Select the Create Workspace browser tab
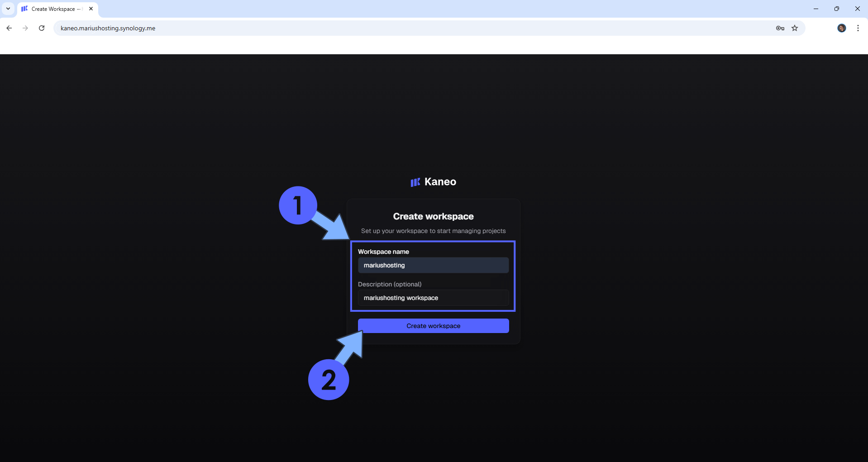The width and height of the screenshot is (868, 462). click(x=54, y=9)
